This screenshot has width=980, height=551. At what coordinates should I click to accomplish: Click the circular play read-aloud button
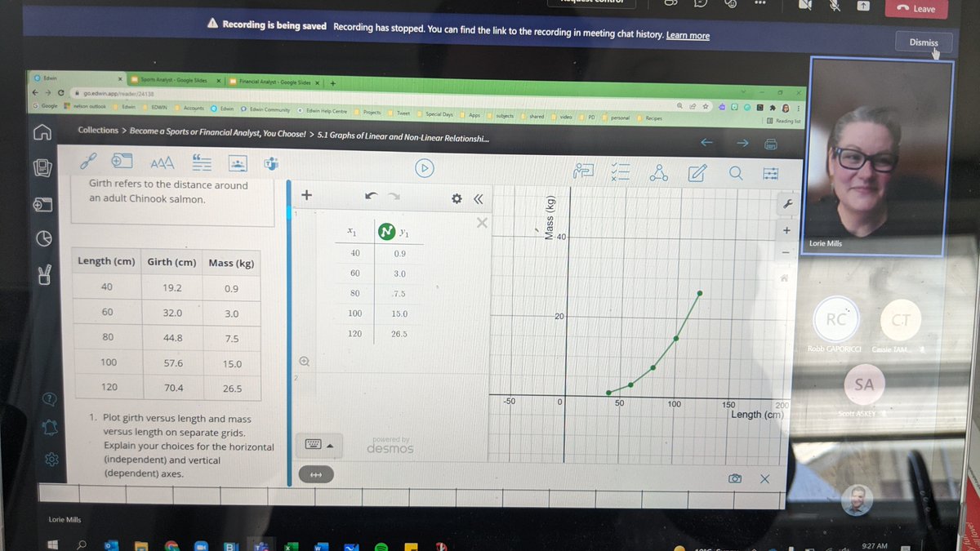(424, 168)
